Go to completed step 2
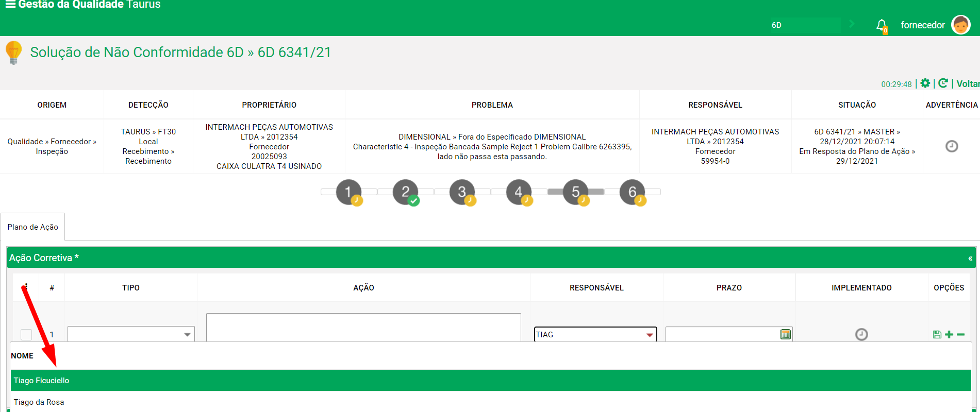The image size is (980, 412). (406, 192)
